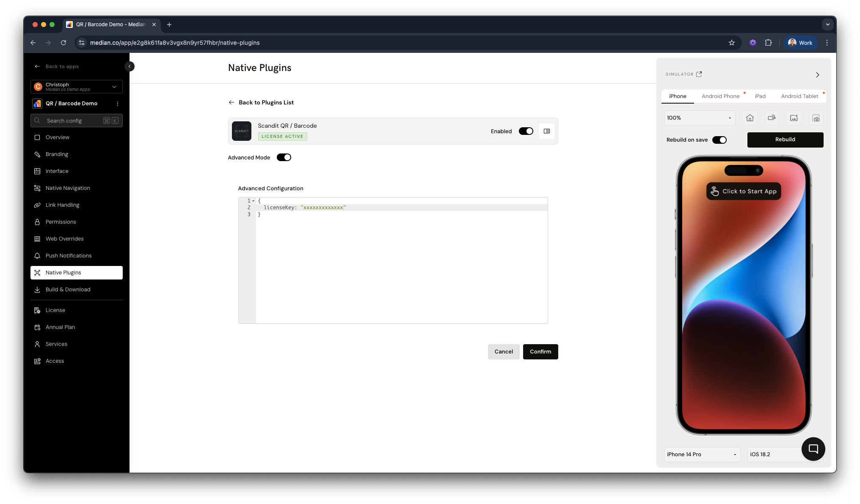Confirm the plugin configuration
Viewport: 860px width, 504px height.
(540, 352)
